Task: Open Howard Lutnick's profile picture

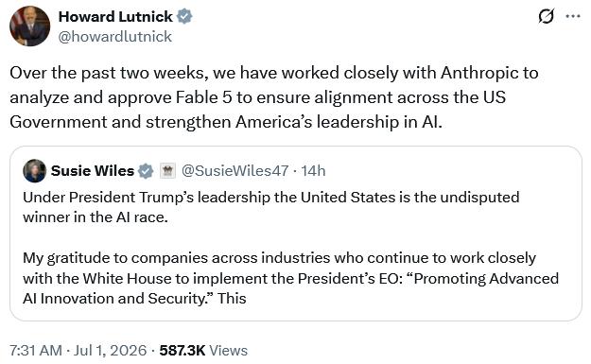Action: [x=29, y=26]
